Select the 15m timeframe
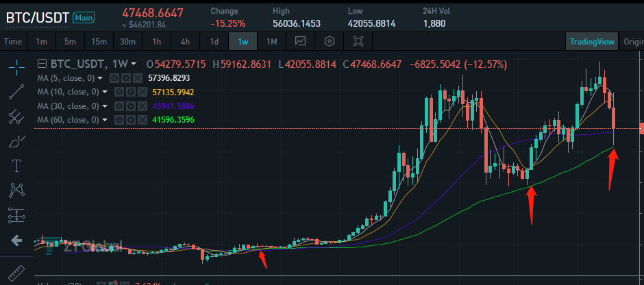The width and height of the screenshot is (644, 285). [99, 42]
